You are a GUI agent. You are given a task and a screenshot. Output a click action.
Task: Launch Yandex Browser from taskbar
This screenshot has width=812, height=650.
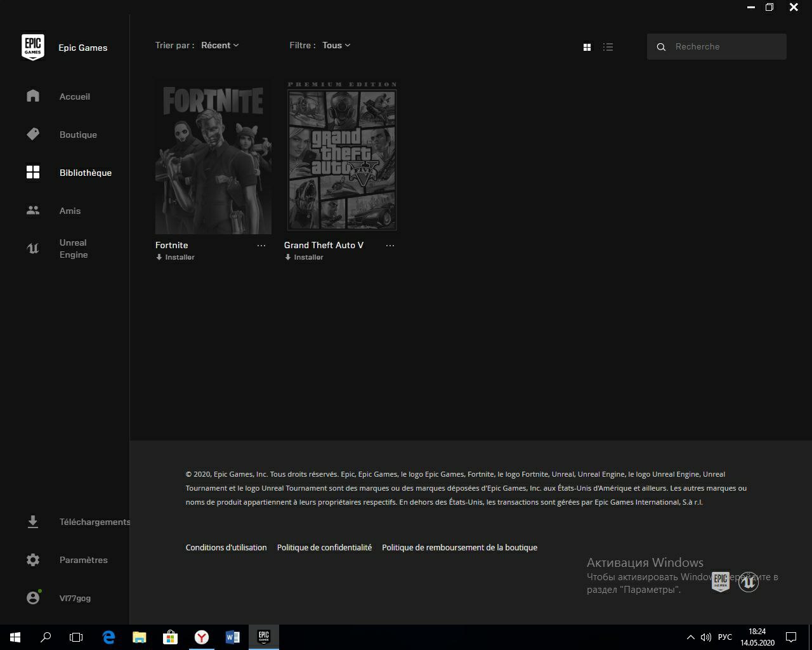[201, 637]
